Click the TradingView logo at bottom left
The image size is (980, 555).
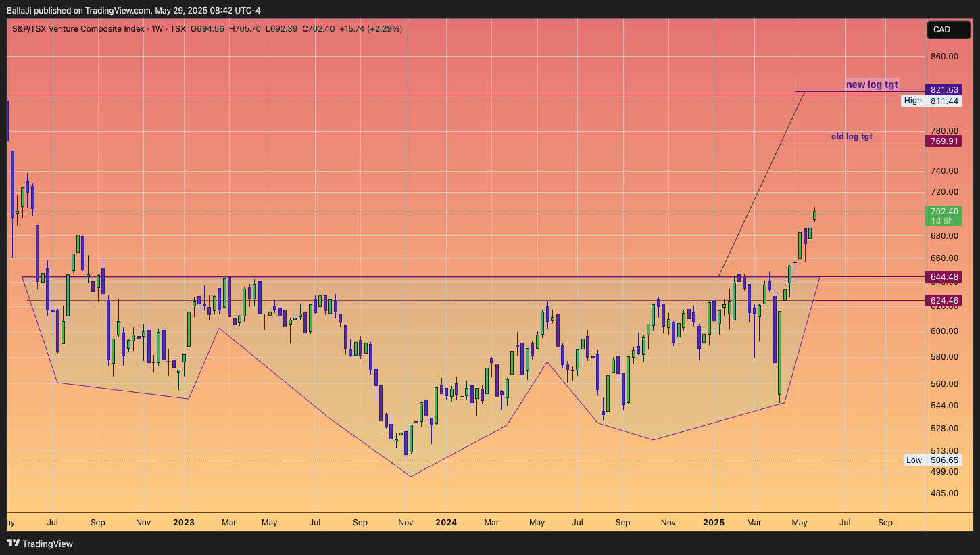coord(39,544)
